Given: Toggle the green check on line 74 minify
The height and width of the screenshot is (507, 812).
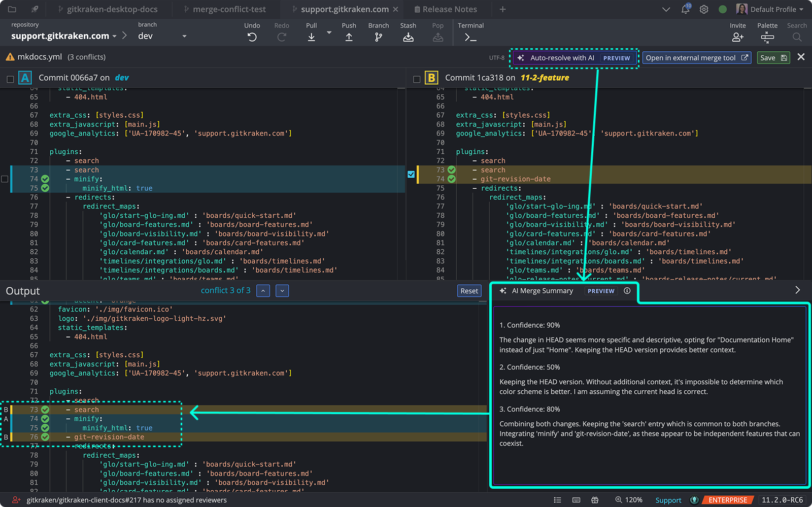Looking at the screenshot, I should 45,179.
